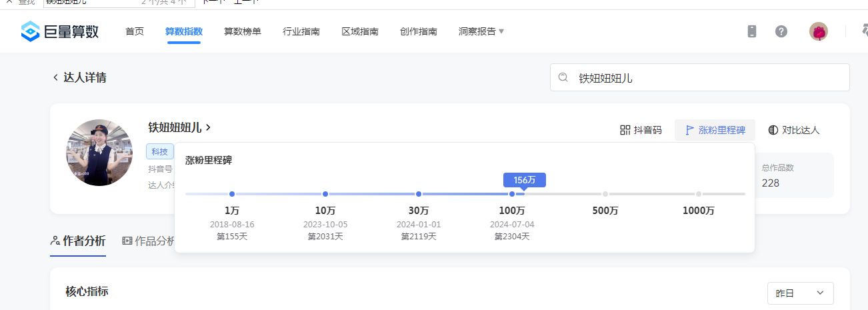Click the 156万 current followers badge
This screenshot has width=868, height=310.
[x=525, y=180]
